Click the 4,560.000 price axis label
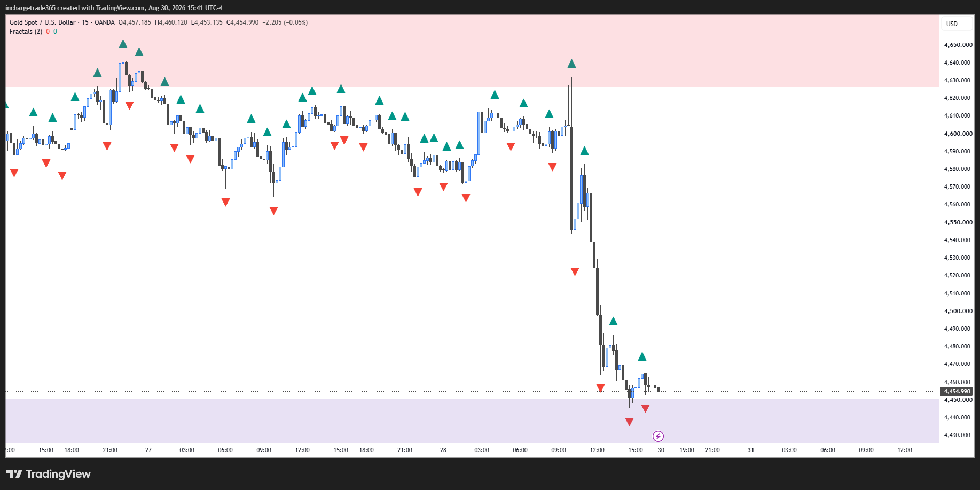Viewport: 980px width, 490px height. tap(958, 204)
